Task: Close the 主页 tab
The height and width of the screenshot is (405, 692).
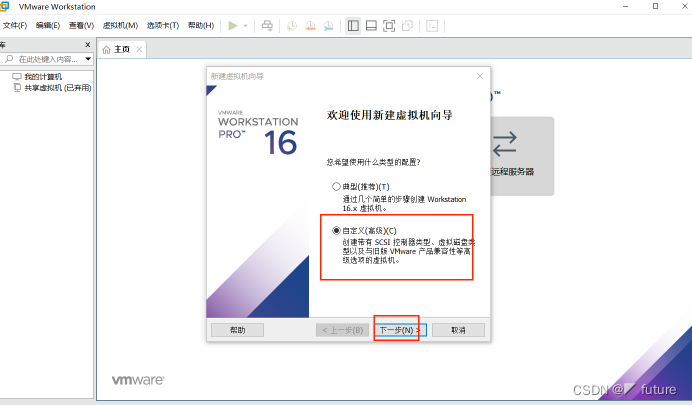Action: coord(139,49)
